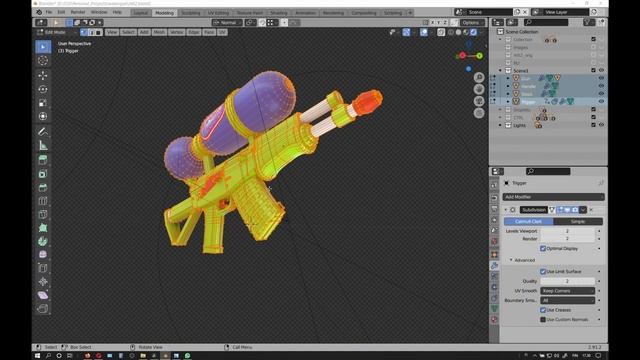This screenshot has height=360, width=640.
Task: Remove the Subdivision modifier with X
Action: point(591,210)
